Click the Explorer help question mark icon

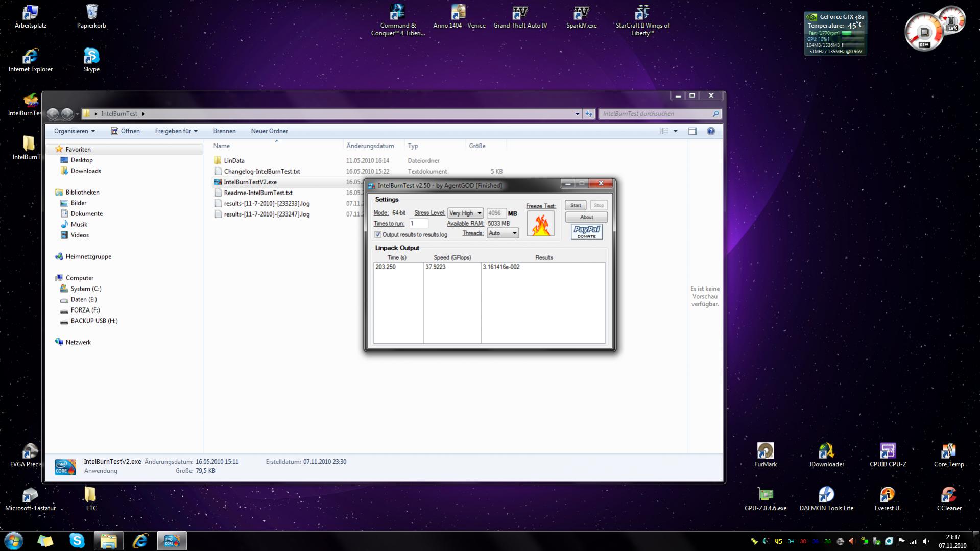point(710,131)
